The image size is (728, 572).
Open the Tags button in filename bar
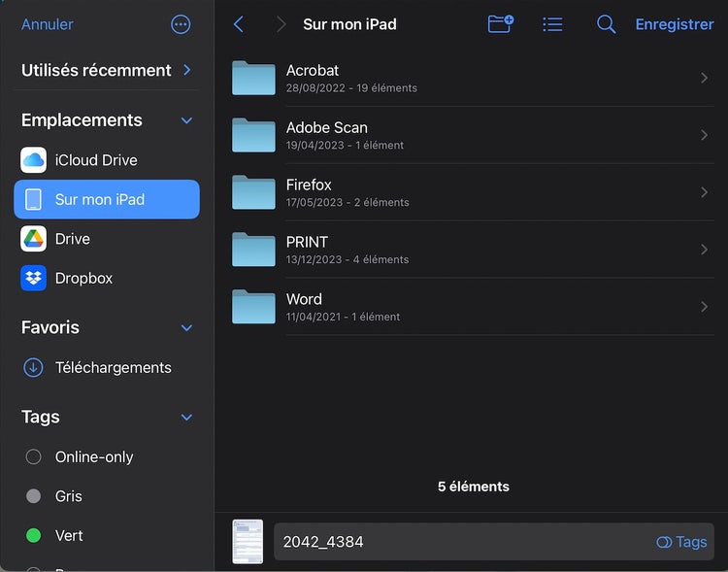[x=681, y=542]
